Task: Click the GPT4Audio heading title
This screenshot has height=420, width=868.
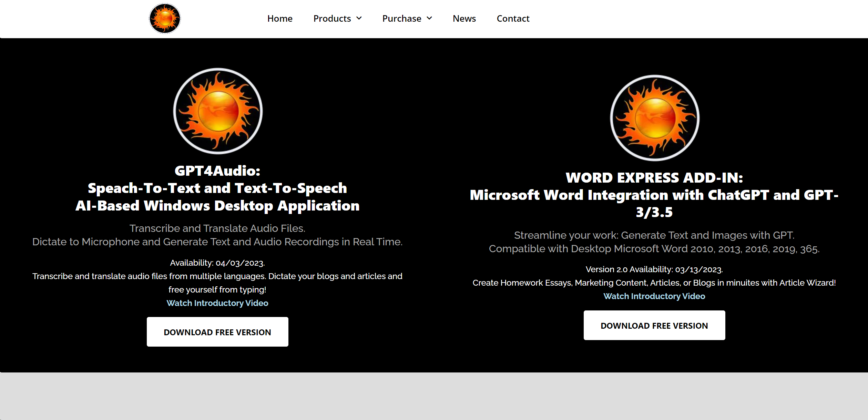Action: 217,171
